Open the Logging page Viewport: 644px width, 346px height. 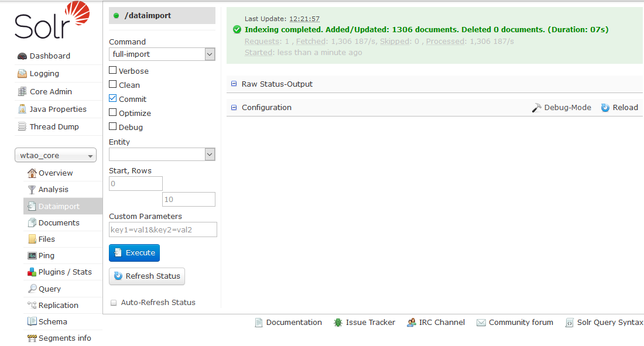tap(44, 74)
